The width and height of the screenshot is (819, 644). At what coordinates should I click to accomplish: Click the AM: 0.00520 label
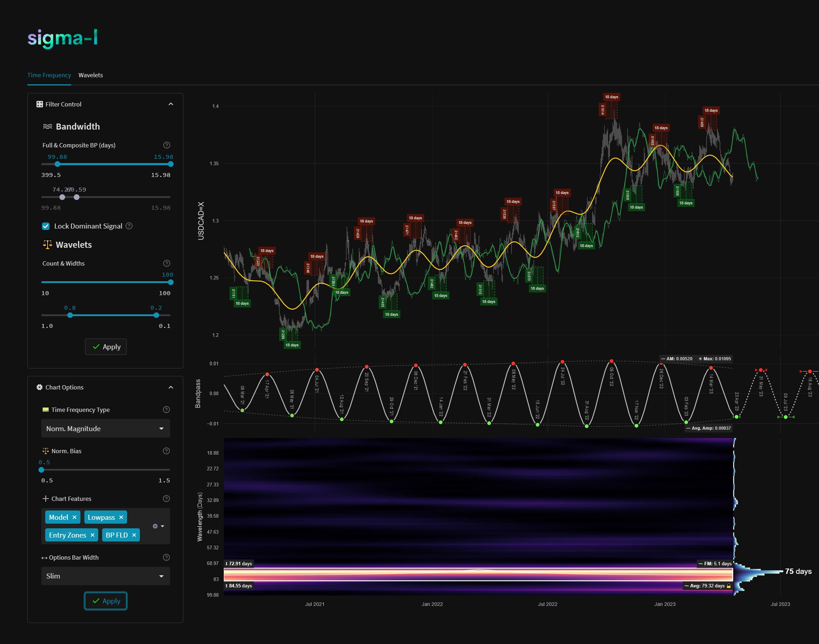pyautogui.click(x=677, y=359)
